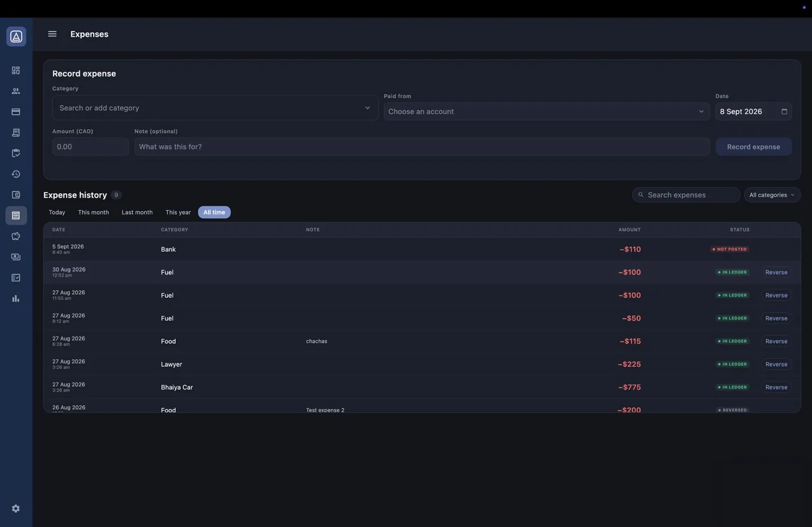Click the Lawyer category cell
Viewport: 812px width, 527px height.
(171, 364)
